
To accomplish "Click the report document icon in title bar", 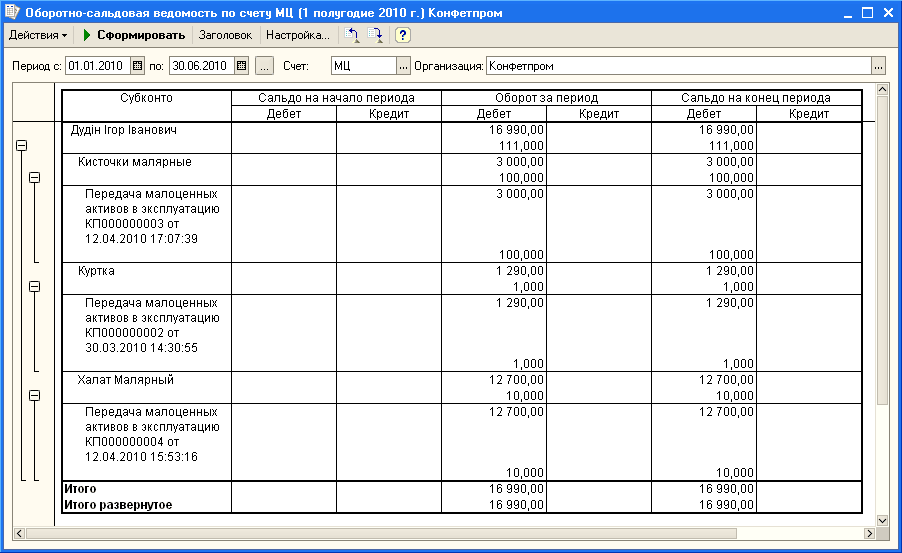I will point(12,12).
